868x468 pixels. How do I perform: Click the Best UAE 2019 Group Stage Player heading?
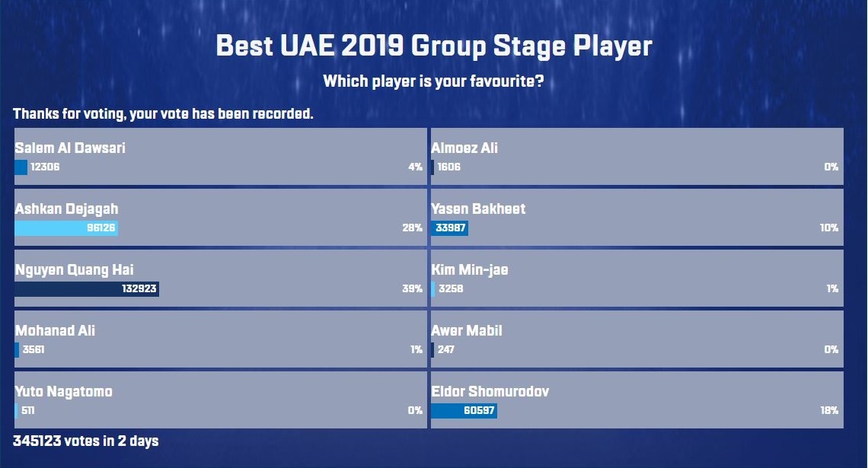(434, 46)
